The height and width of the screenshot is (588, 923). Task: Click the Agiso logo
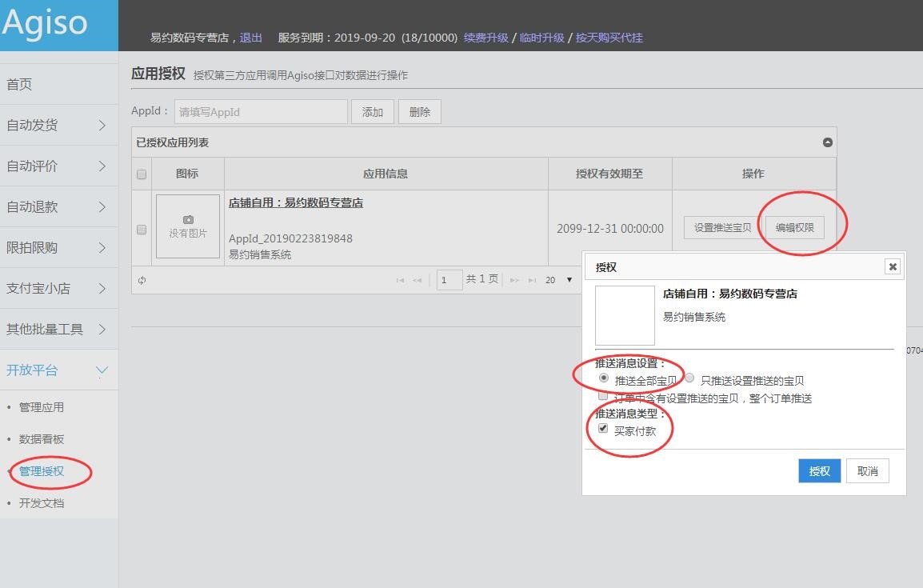tap(46, 23)
